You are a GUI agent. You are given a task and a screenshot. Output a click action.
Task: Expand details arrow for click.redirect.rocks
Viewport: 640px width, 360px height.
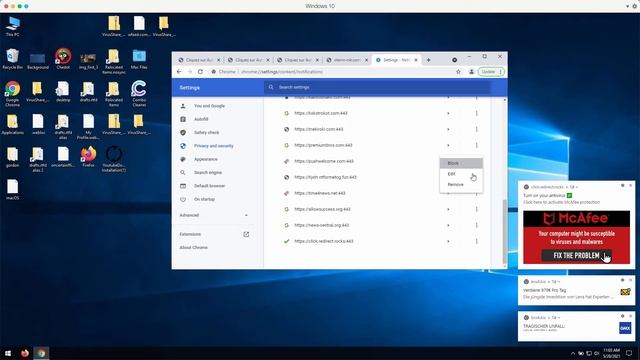[x=448, y=241]
